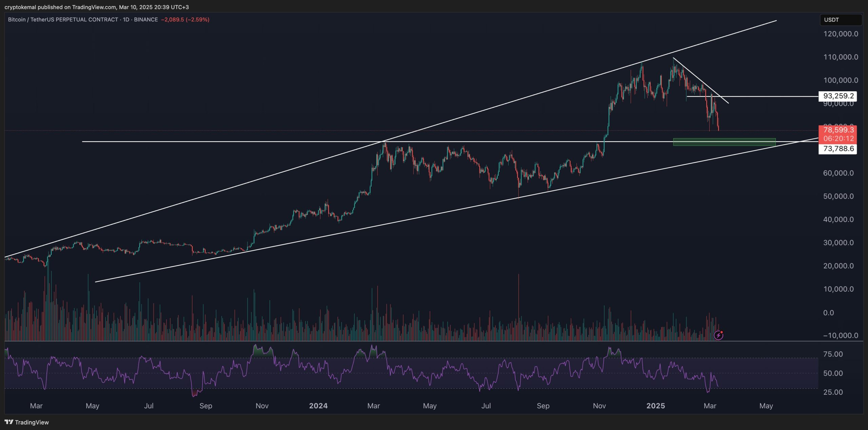The height and width of the screenshot is (430, 868).
Task: Click the TradingView logo at bottom left
Action: 27,422
